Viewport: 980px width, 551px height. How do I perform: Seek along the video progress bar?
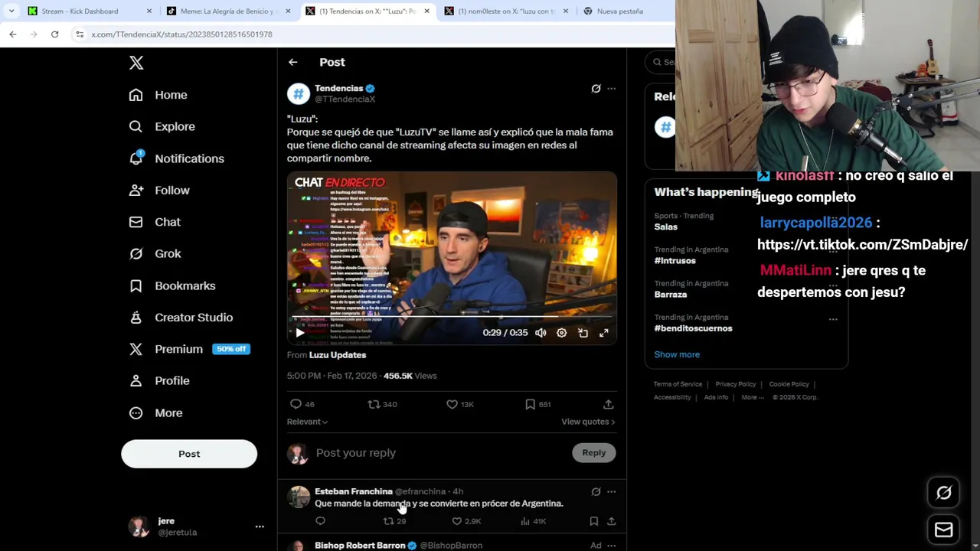(x=452, y=316)
